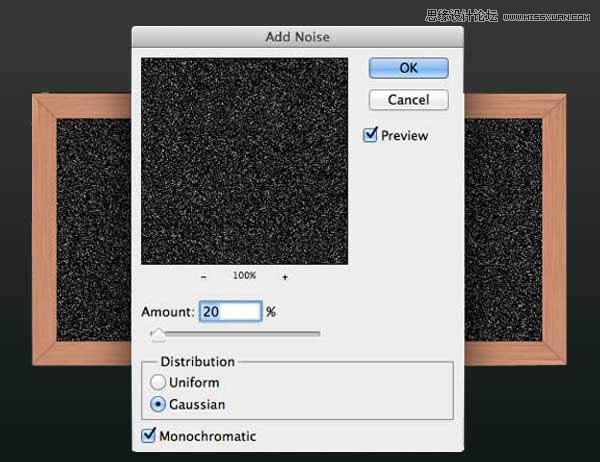Click the left wooden frame edge on canvas

[x=44, y=230]
